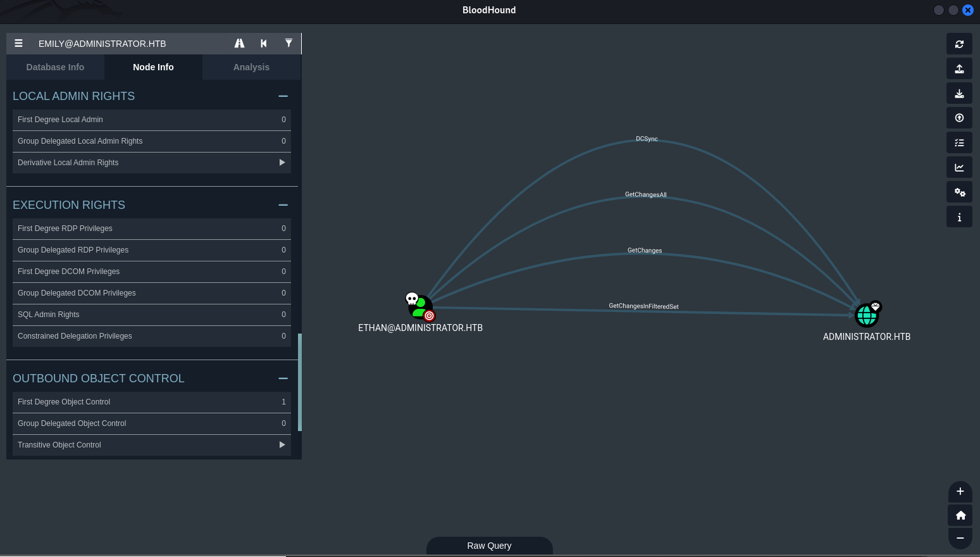Run Derivative Local Admin Rights query
980x557 pixels.
click(282, 163)
